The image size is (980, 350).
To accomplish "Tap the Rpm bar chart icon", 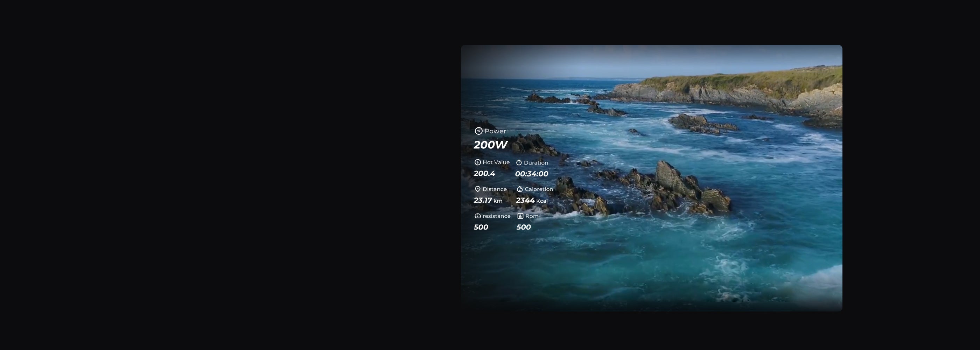I will click(520, 216).
